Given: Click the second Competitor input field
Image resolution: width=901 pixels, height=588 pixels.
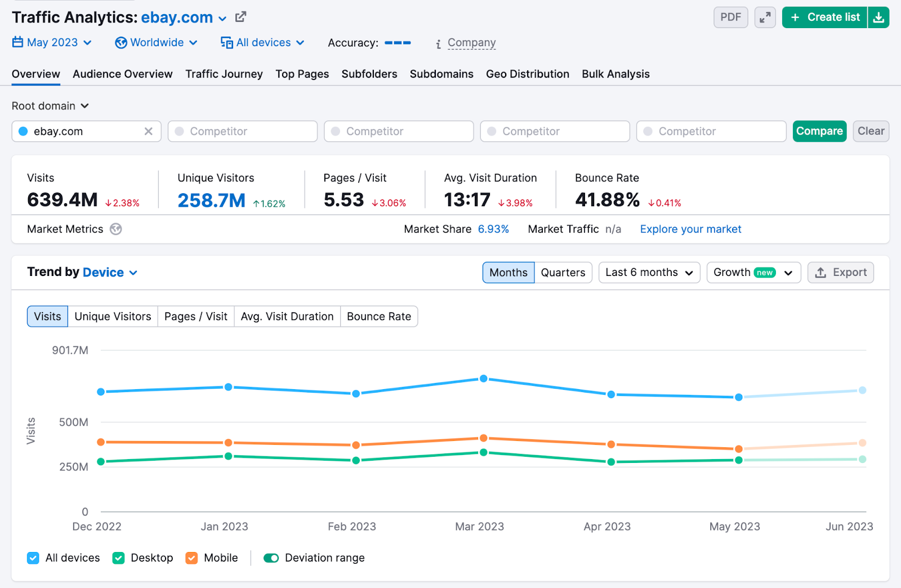Looking at the screenshot, I should (x=399, y=131).
